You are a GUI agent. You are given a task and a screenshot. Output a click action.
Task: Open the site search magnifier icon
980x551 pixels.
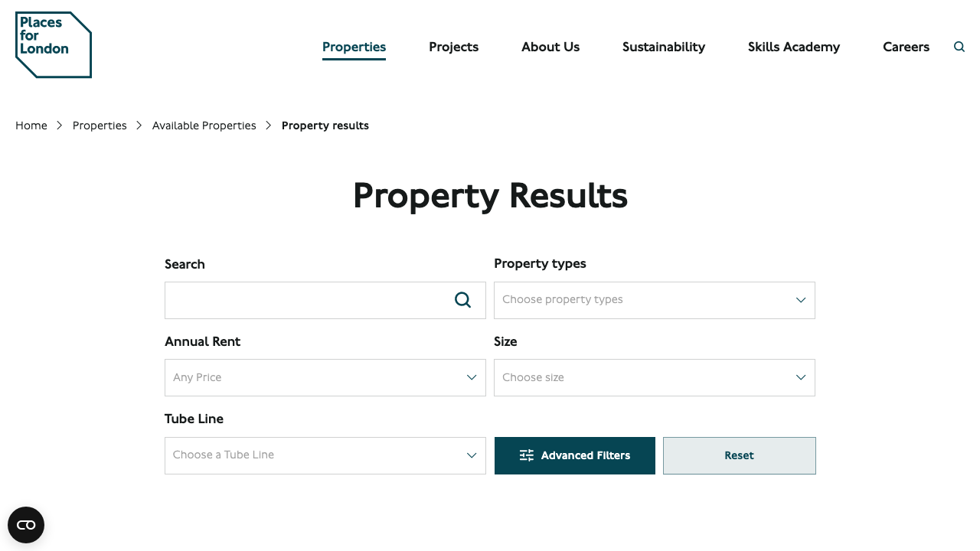click(959, 47)
